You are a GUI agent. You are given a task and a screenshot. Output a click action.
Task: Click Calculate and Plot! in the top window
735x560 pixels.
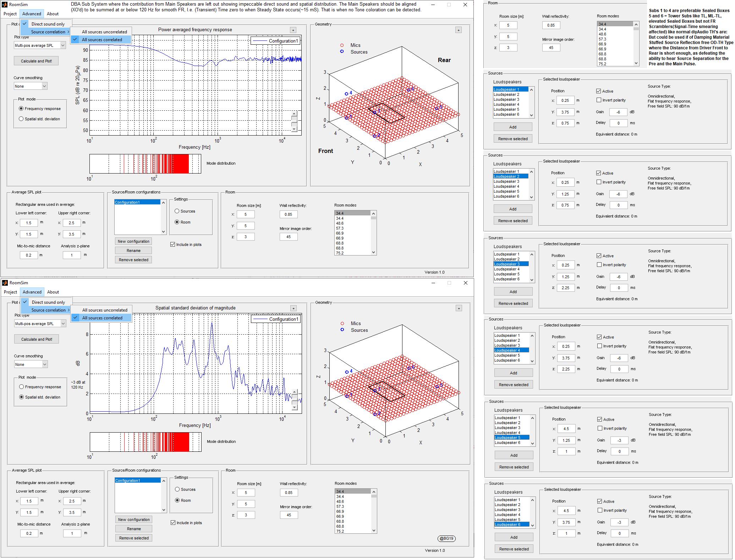36,61
